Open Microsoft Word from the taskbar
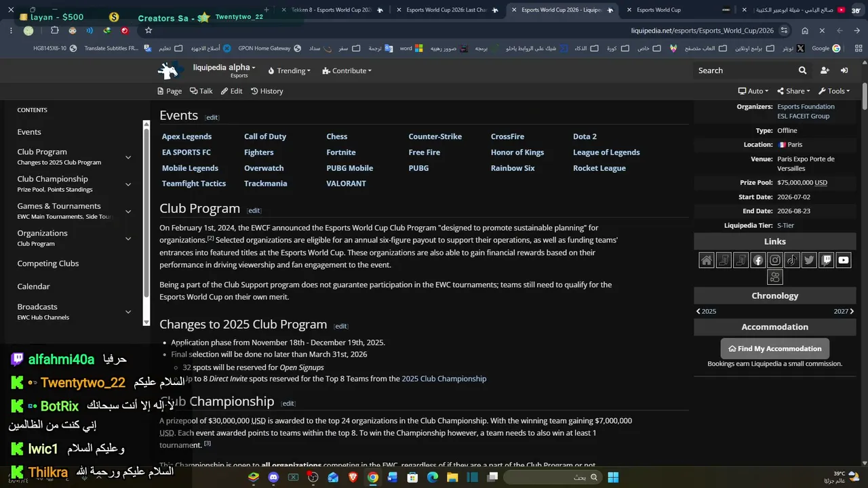Screen dimensions: 868x488 [x=393, y=478]
